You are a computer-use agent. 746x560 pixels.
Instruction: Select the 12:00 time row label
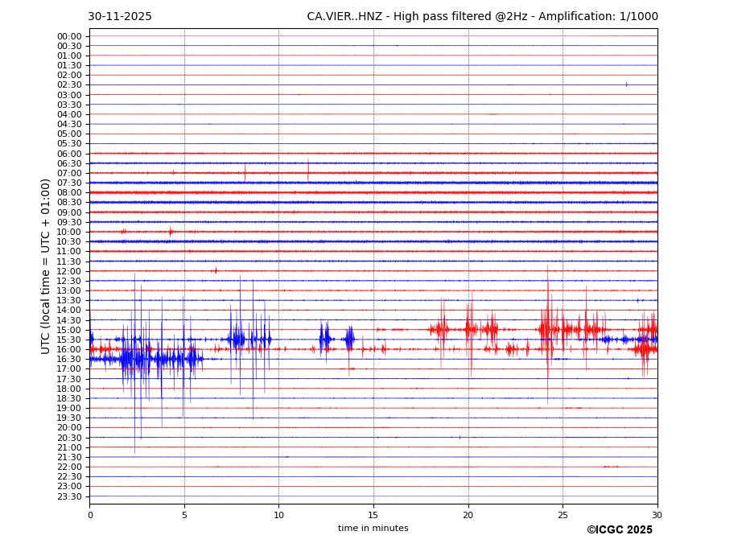pyautogui.click(x=69, y=271)
